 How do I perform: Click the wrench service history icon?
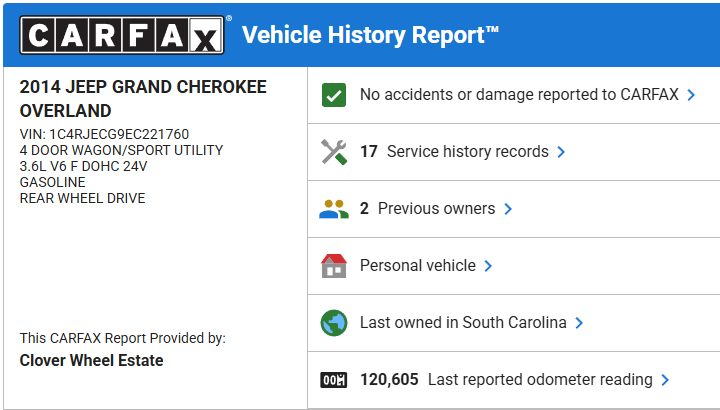pyautogui.click(x=333, y=152)
